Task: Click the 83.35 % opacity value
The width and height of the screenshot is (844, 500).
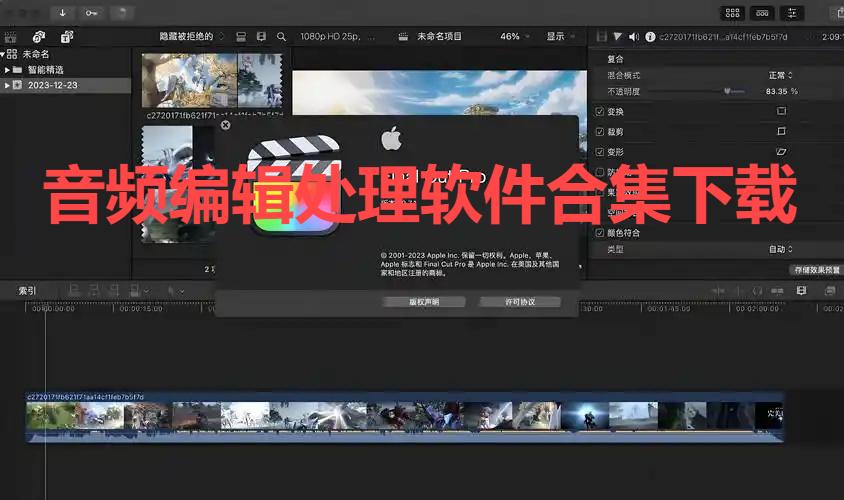Action: [x=782, y=91]
